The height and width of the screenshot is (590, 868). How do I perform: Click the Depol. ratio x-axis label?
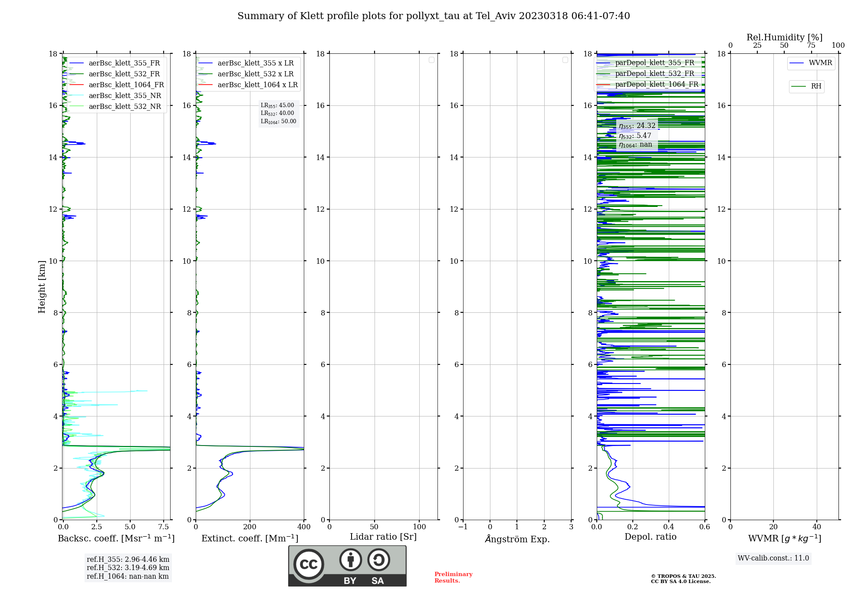(x=651, y=537)
